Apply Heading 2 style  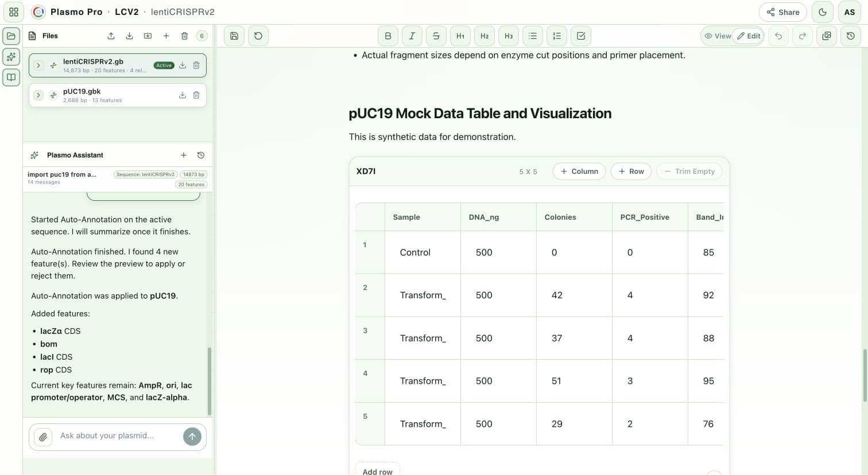tap(485, 36)
